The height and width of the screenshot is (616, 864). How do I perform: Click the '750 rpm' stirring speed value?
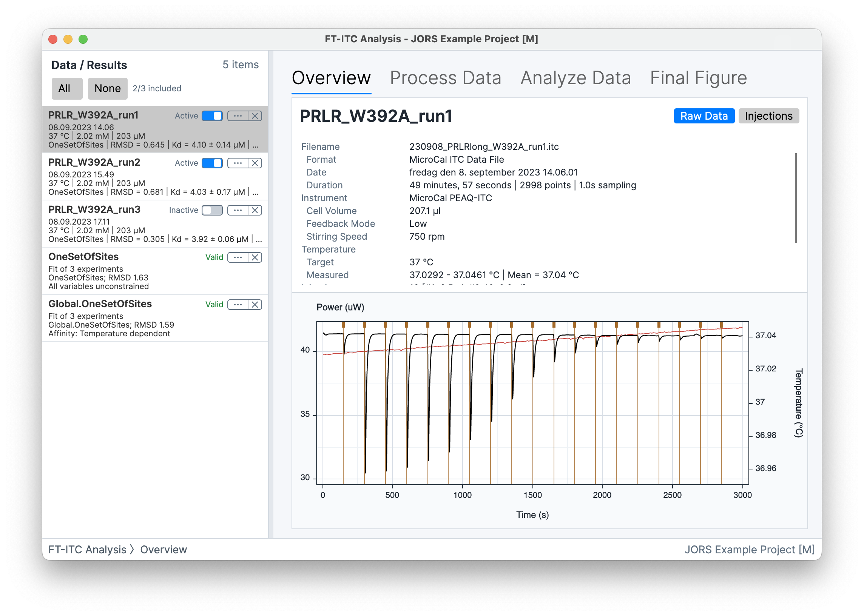click(427, 237)
